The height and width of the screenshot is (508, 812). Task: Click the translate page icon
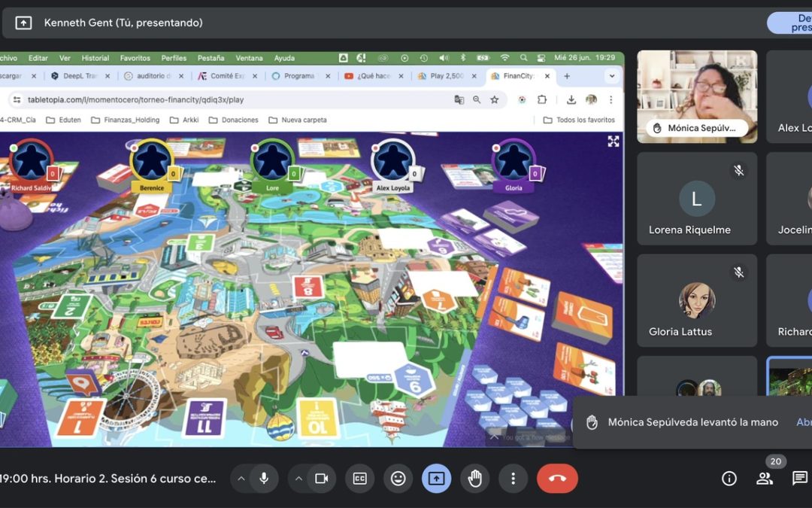click(x=459, y=99)
